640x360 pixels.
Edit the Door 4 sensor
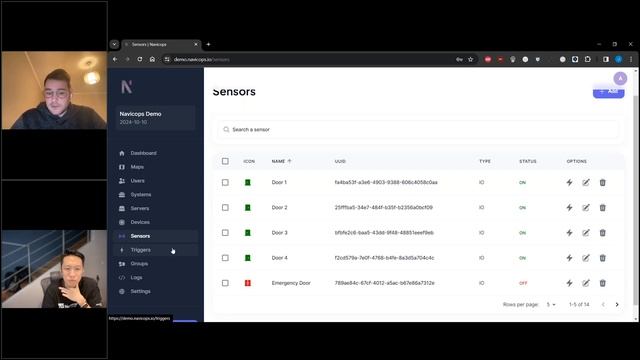click(x=586, y=258)
